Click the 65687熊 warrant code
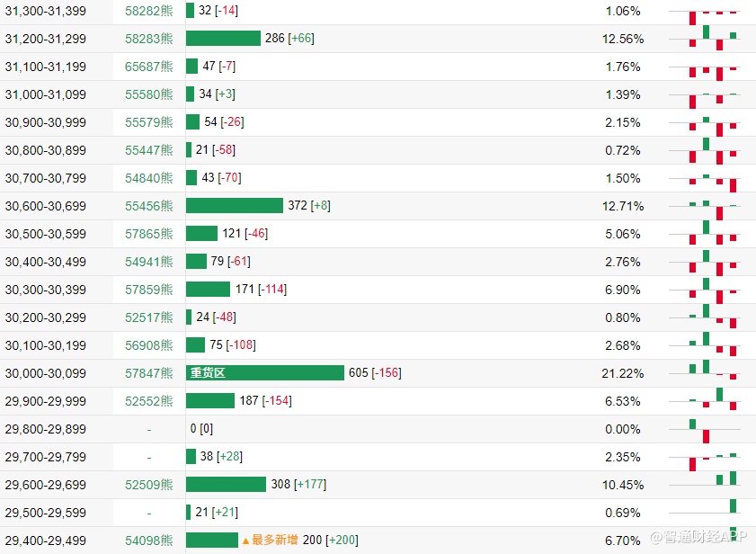The width and height of the screenshot is (756, 554). coord(148,67)
